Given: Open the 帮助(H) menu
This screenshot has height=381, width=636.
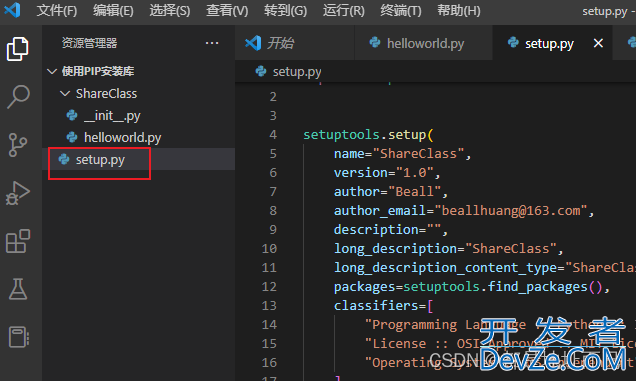Looking at the screenshot, I should [459, 11].
